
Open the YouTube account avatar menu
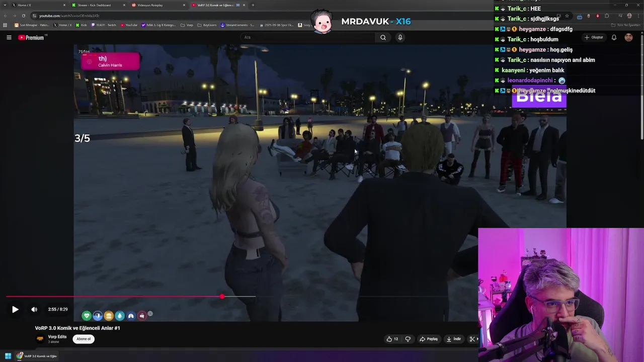629,37
